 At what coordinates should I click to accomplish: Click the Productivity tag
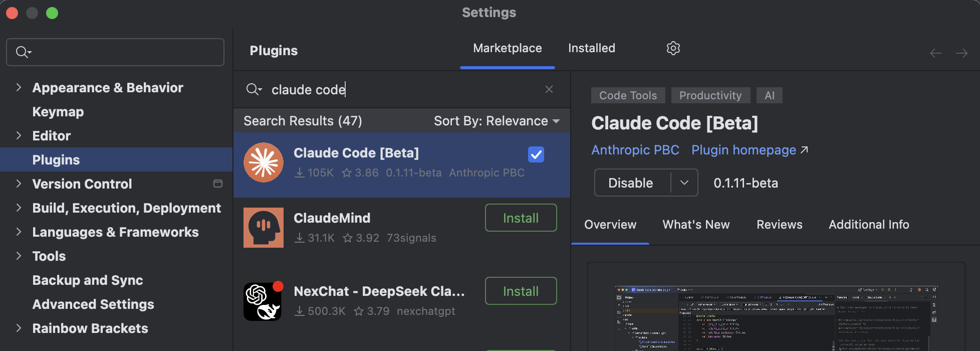[x=710, y=95]
